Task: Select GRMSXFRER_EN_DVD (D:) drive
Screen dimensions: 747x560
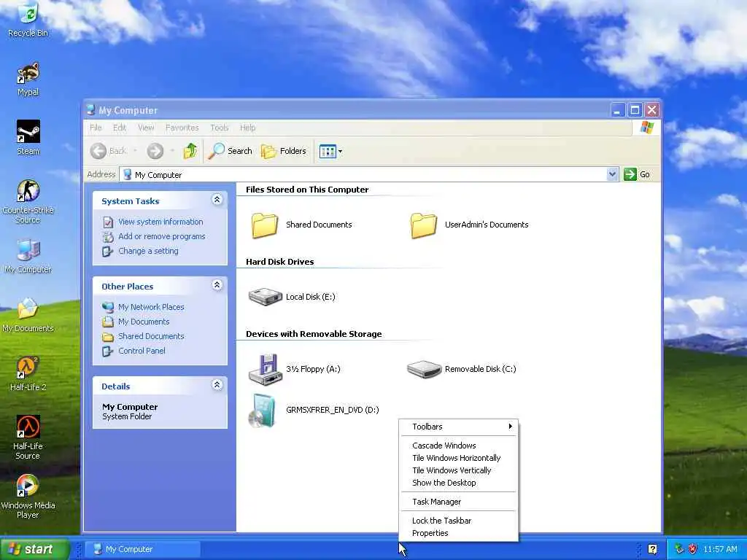Action: tap(314, 410)
